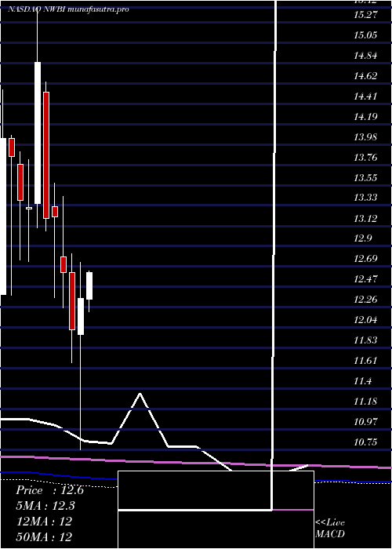The image size is (392, 549).
Task: Click the tallest white candlestick near 14.84
Action: (x=38, y=133)
